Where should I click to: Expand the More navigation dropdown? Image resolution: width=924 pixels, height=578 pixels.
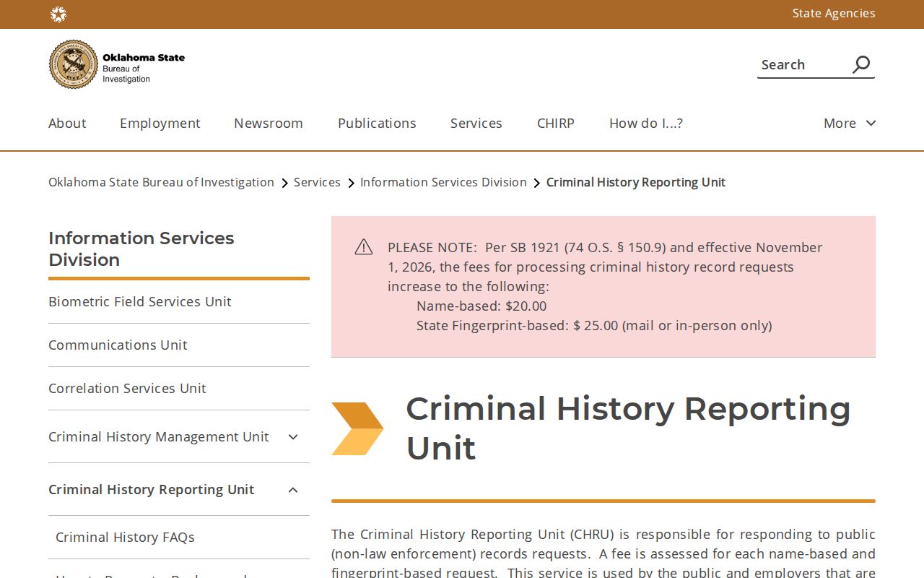pos(850,123)
